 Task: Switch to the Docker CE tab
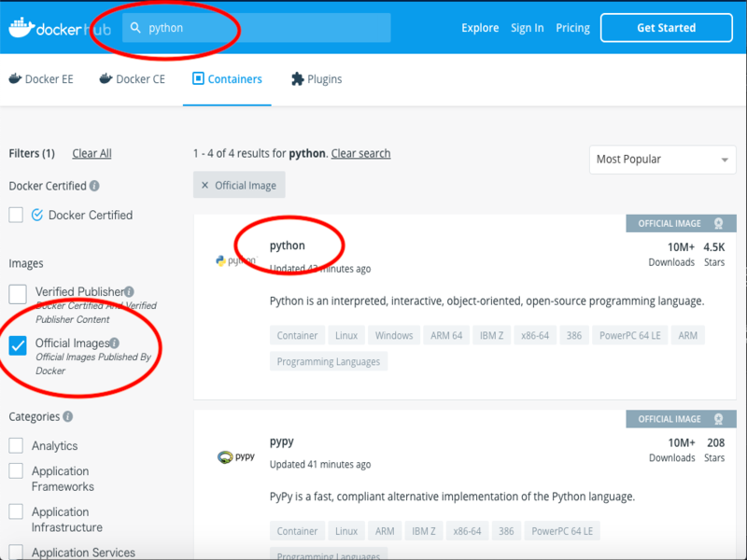pyautogui.click(x=132, y=79)
